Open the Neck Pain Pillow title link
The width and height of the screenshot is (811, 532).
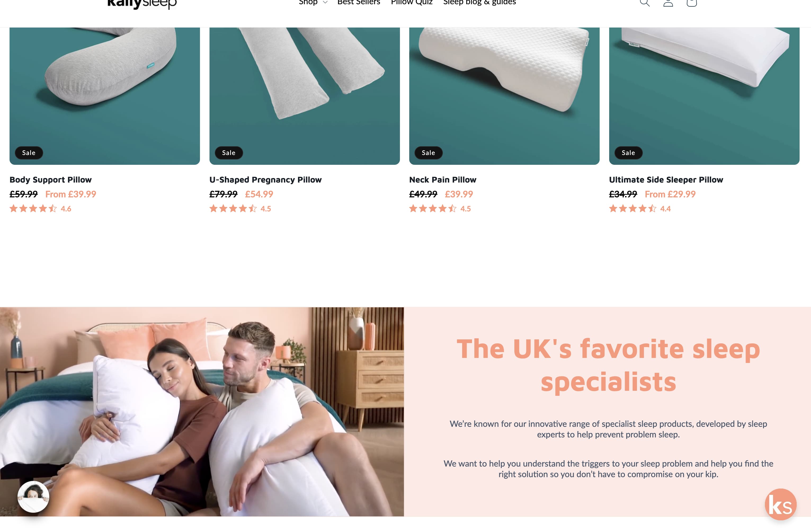[443, 180]
